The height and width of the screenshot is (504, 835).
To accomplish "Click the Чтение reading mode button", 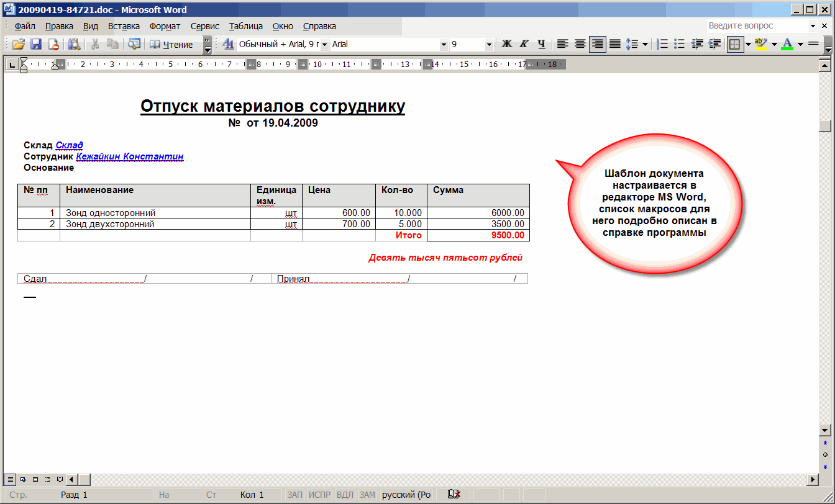I will 171,44.
